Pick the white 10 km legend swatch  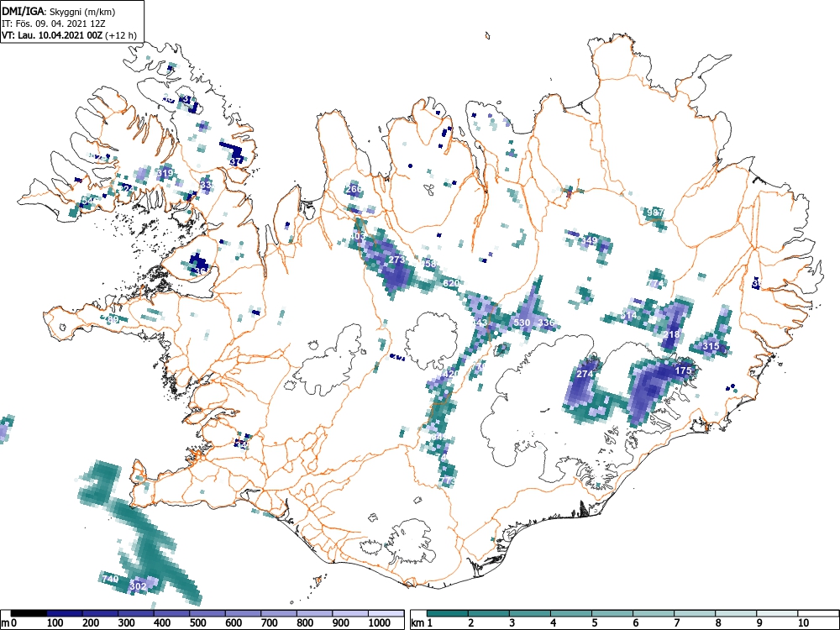tap(817, 613)
